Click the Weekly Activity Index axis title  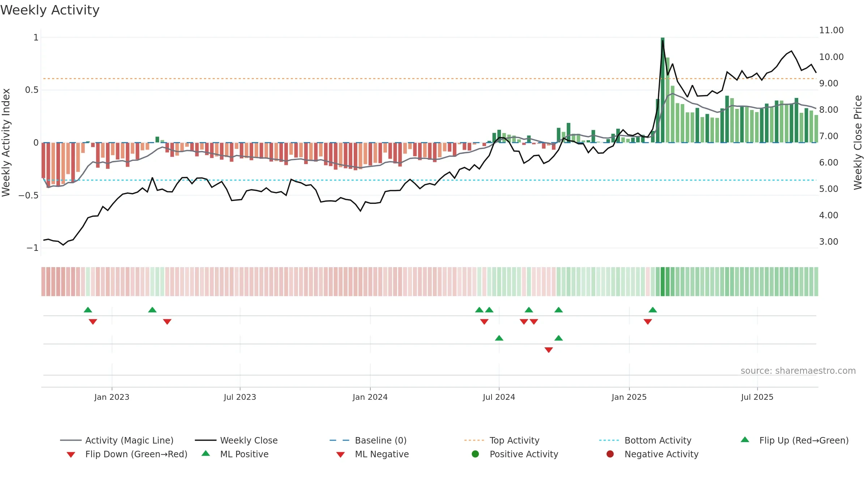point(6,142)
